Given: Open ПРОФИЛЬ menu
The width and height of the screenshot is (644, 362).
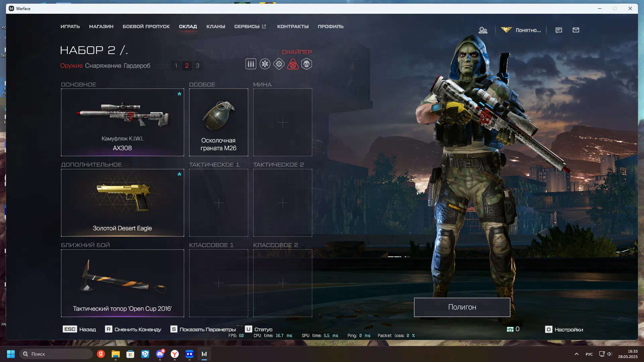Looking at the screenshot, I should (x=331, y=26).
